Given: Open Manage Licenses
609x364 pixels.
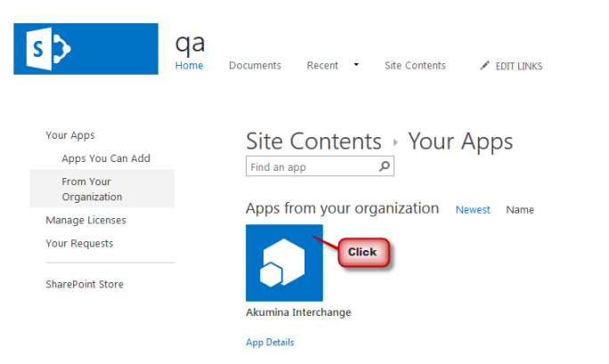Looking at the screenshot, I should (x=85, y=220).
